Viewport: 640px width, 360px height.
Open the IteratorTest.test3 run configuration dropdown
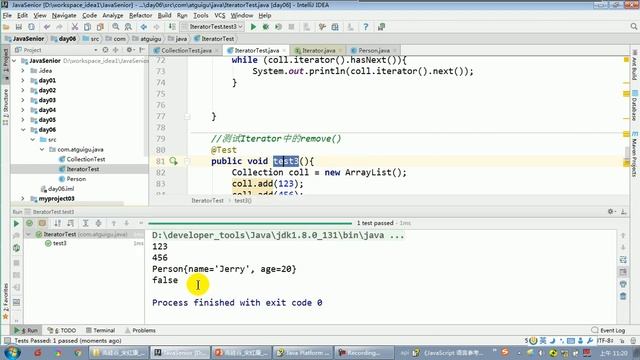(213, 27)
